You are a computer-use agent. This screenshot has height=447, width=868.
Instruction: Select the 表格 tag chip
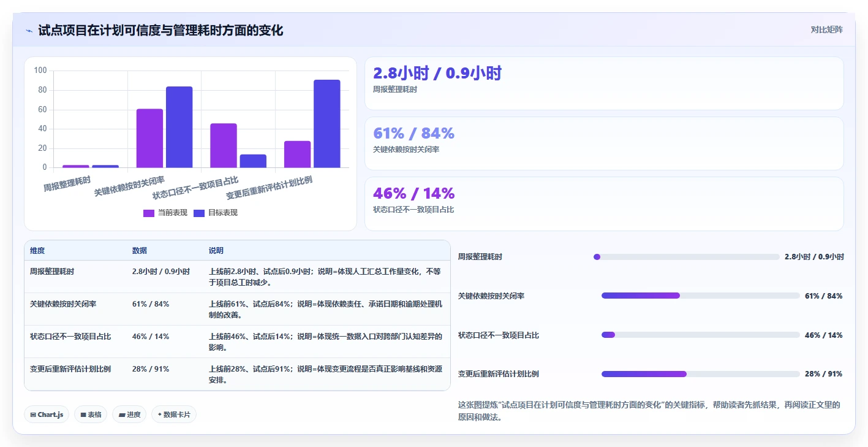91,415
